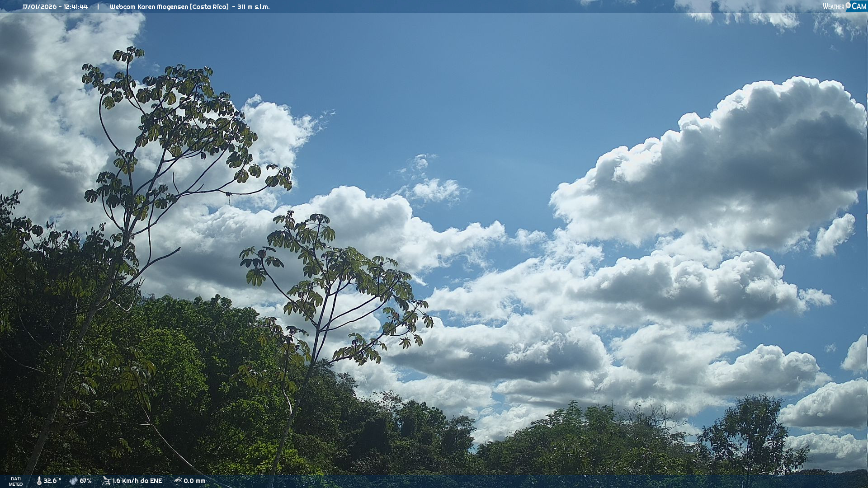Click the vertical separator after the timestamp
Viewport: 868px width, 488px height.
(98, 7)
